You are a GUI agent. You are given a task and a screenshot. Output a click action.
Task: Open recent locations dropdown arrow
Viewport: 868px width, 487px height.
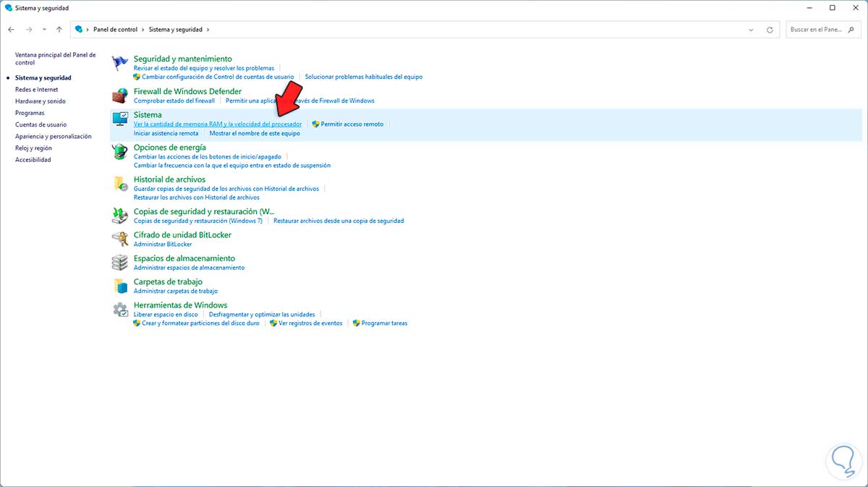44,30
